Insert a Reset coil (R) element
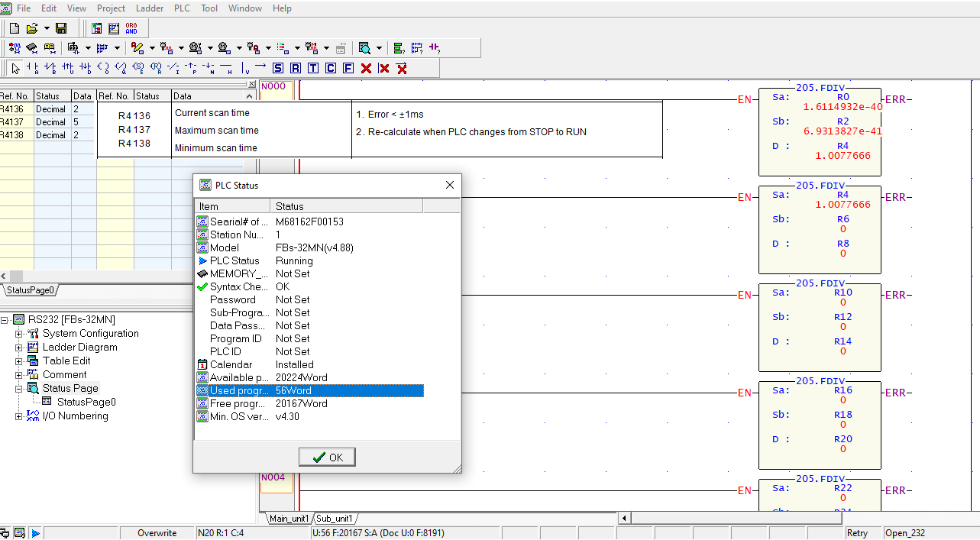The image size is (980, 540). 156,68
